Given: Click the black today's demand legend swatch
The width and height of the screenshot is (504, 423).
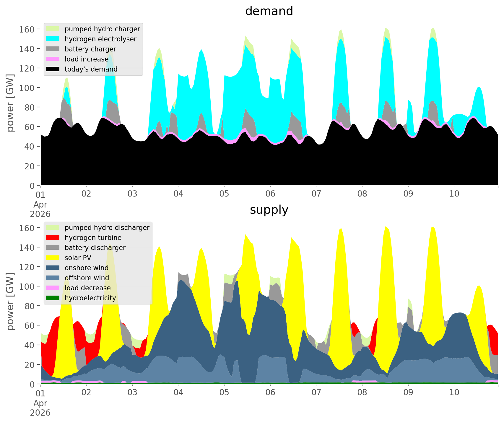Looking at the screenshot, I should pyautogui.click(x=53, y=69).
